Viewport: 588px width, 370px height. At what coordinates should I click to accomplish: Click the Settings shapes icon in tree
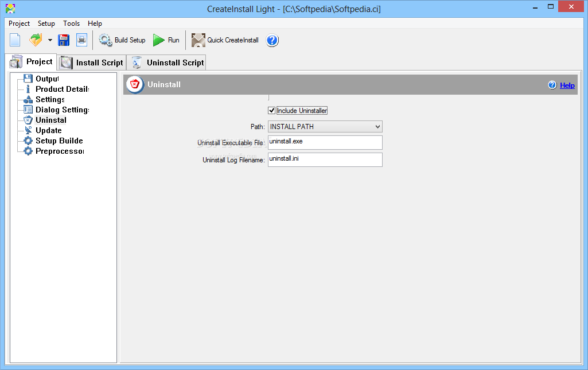pos(28,99)
